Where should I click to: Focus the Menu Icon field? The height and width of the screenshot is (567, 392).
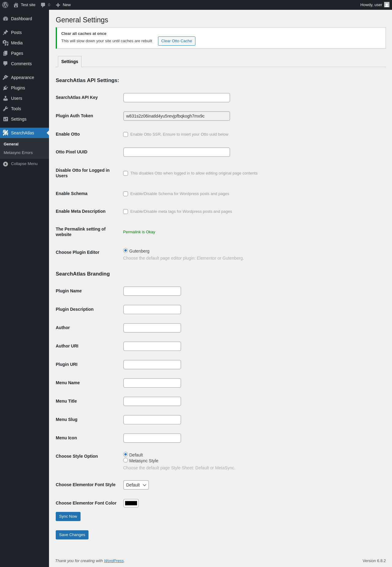(x=152, y=438)
